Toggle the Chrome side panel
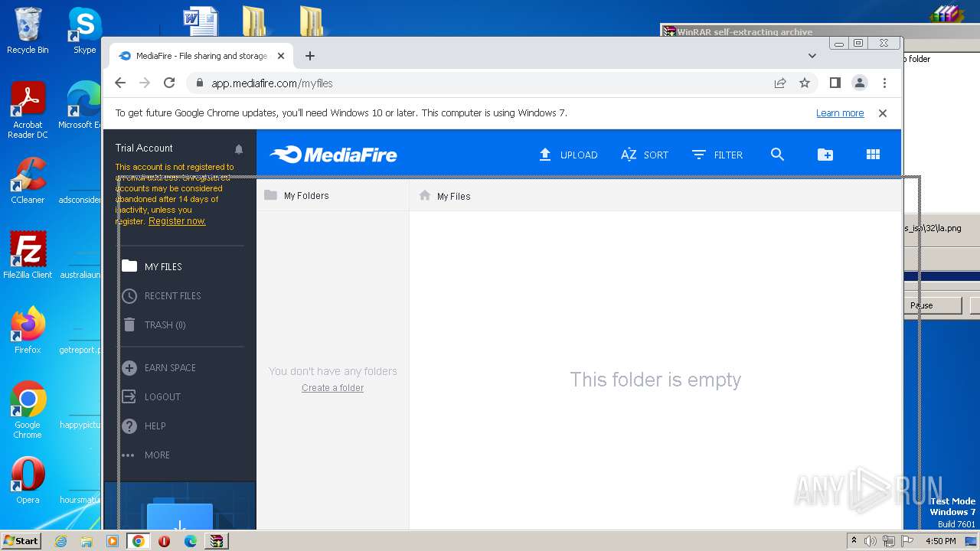Image resolution: width=980 pixels, height=551 pixels. [x=835, y=83]
